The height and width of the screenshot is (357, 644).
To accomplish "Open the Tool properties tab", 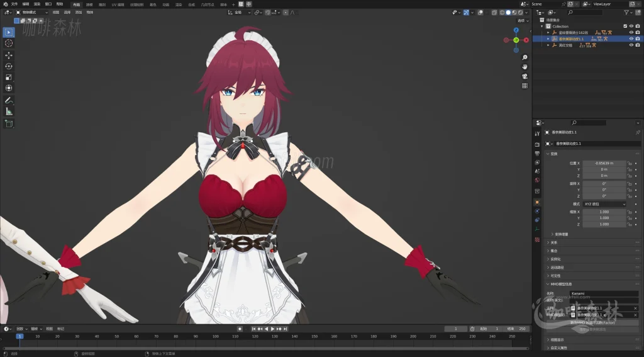I will [537, 133].
